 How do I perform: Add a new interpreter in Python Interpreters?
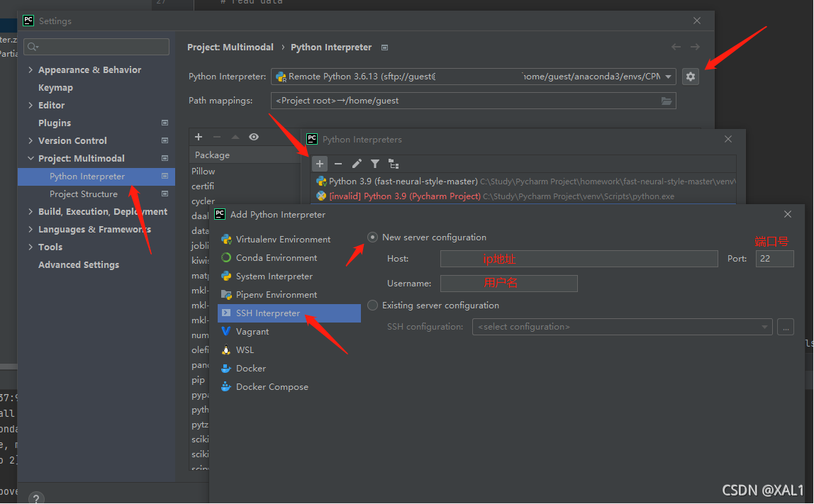(x=320, y=164)
